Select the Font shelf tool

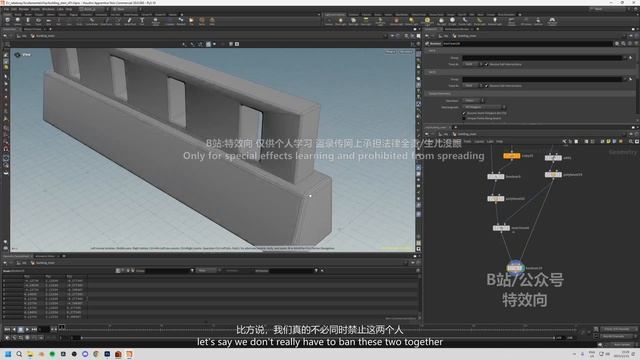click(142, 21)
